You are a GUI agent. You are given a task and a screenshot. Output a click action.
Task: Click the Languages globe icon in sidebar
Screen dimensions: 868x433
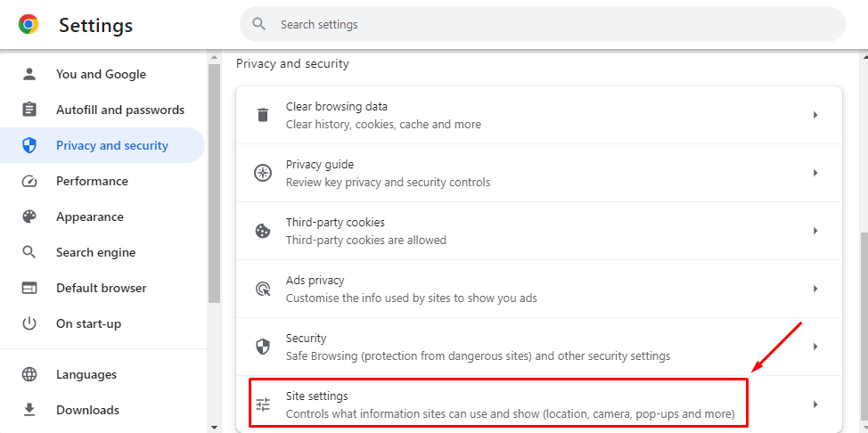(x=29, y=374)
